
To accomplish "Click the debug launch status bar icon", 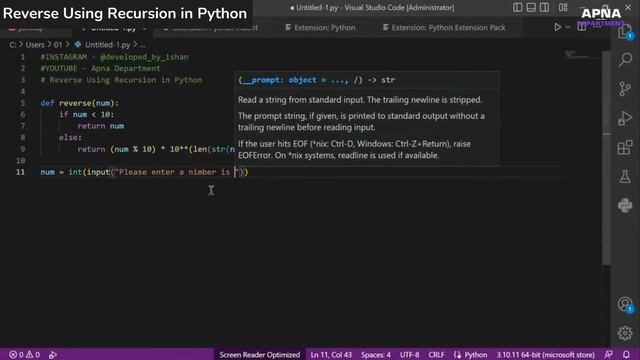I will 53,354.
